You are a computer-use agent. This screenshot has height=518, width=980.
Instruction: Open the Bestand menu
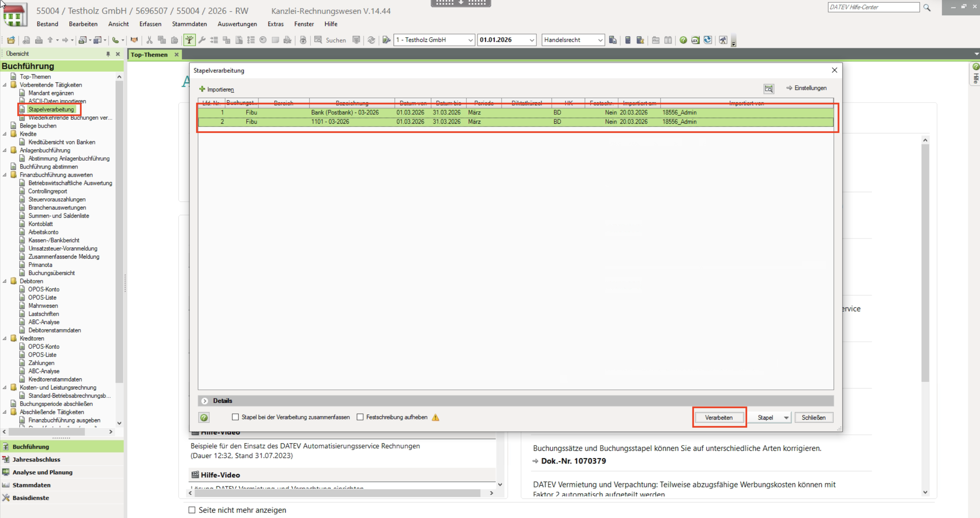(x=47, y=24)
